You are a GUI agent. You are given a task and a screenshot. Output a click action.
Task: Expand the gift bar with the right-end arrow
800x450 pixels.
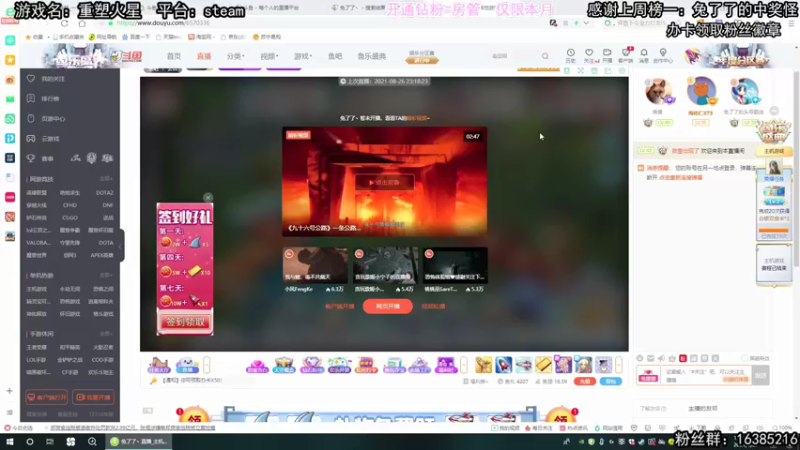tap(619, 365)
